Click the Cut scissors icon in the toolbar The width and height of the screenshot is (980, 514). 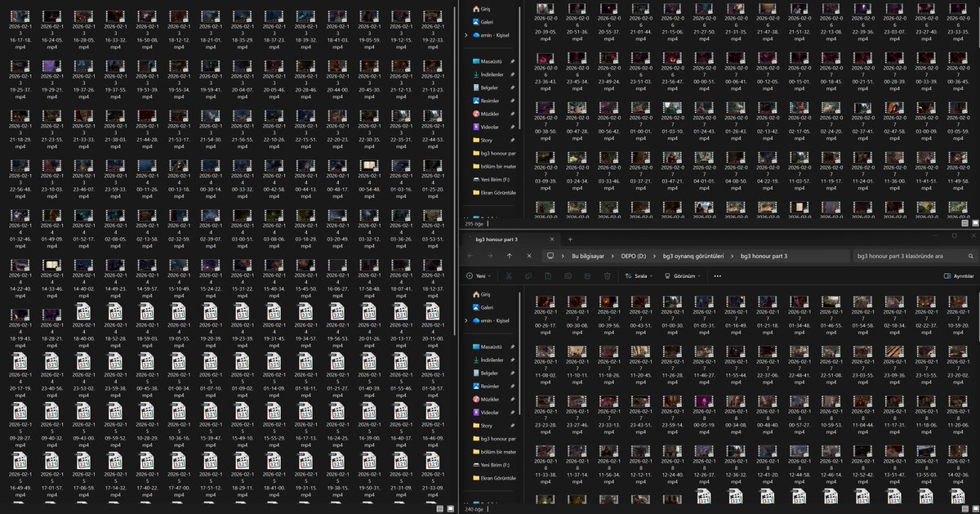click(x=508, y=276)
